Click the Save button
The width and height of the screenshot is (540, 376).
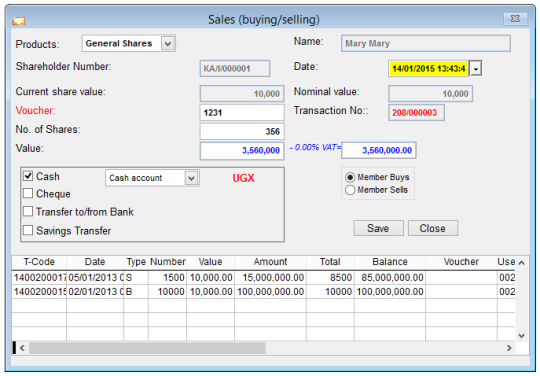(x=378, y=228)
